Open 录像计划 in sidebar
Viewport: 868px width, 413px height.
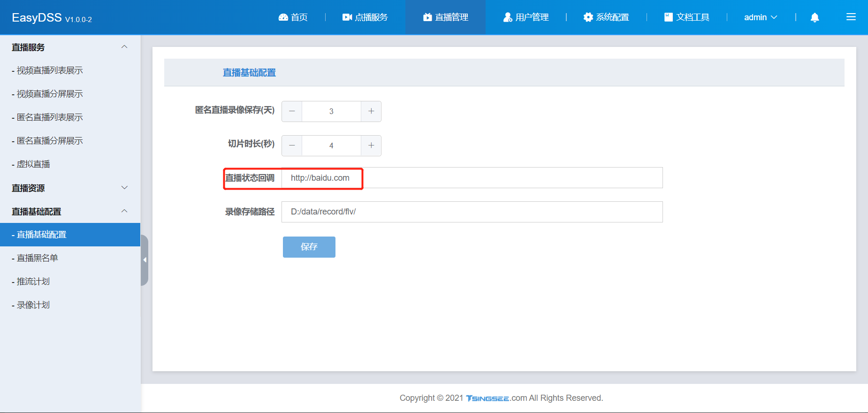click(x=70, y=305)
